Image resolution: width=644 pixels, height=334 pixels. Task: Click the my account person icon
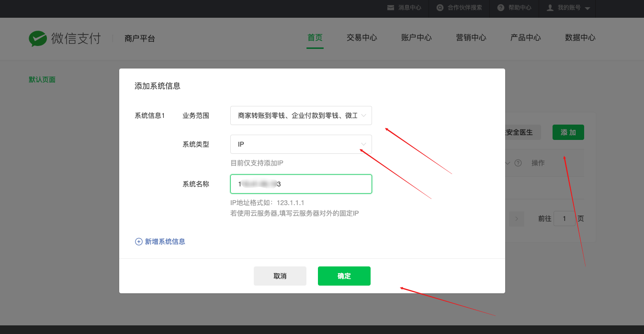click(x=550, y=8)
